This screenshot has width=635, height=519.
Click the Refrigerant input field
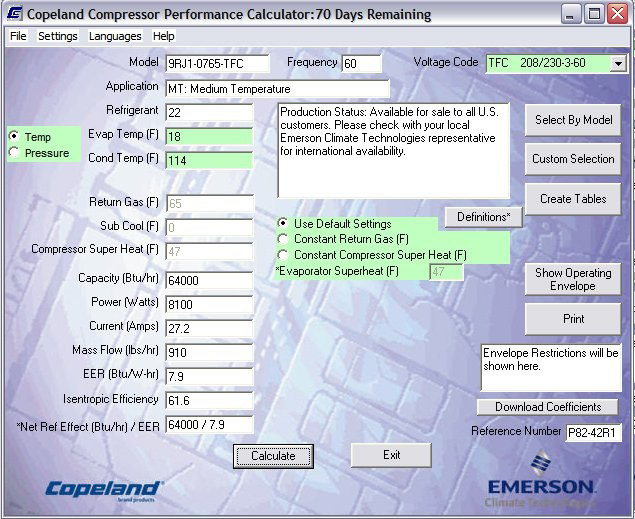click(x=209, y=112)
